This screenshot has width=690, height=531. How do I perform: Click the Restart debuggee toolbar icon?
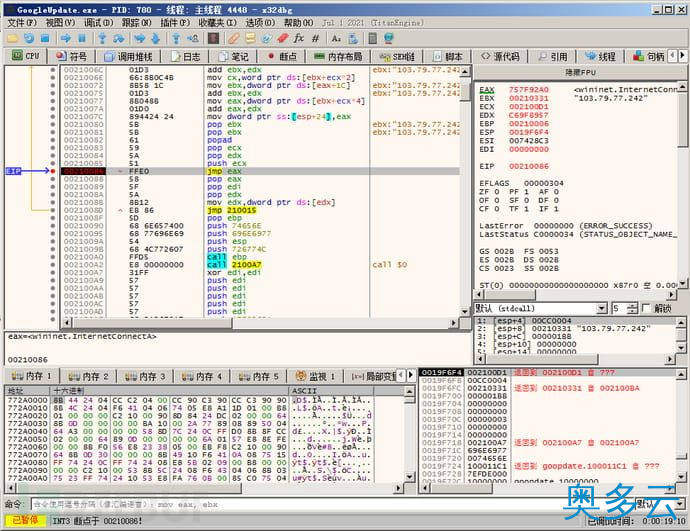click(29, 38)
